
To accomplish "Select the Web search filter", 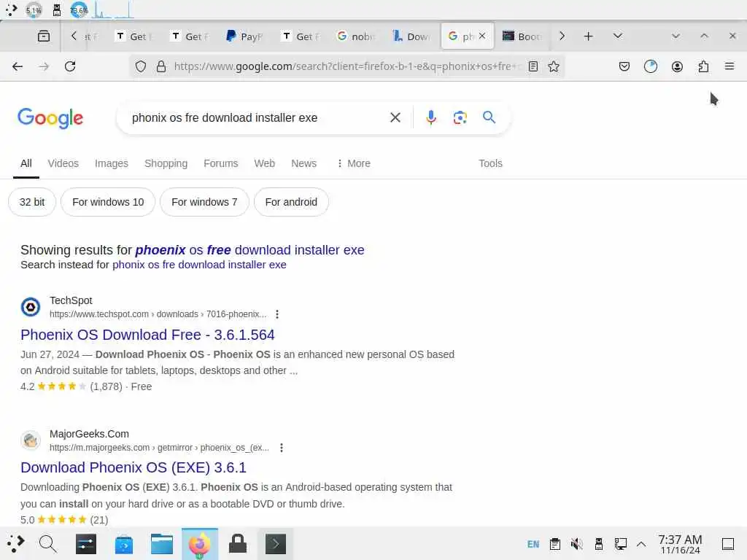I will click(264, 163).
